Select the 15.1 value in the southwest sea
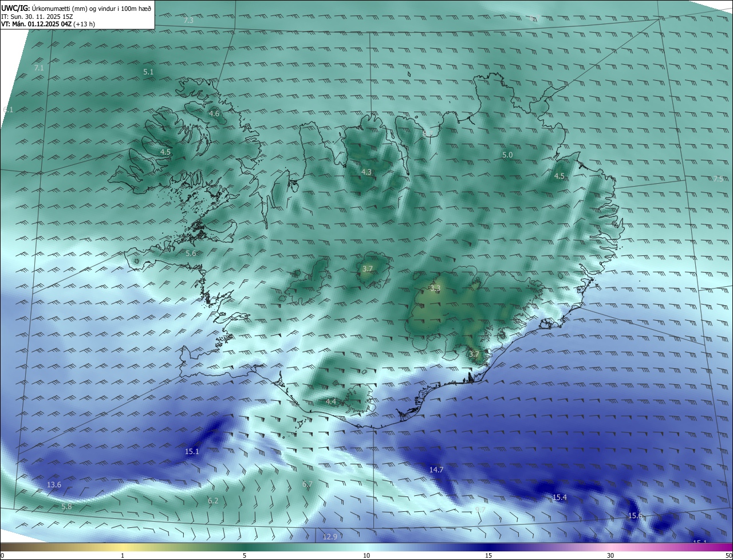Image resolution: width=733 pixels, height=560 pixels. pyautogui.click(x=192, y=452)
